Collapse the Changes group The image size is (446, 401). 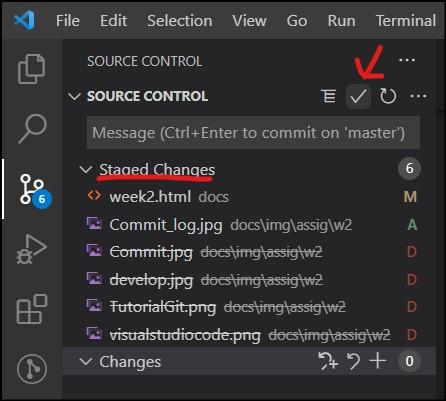pos(86,361)
